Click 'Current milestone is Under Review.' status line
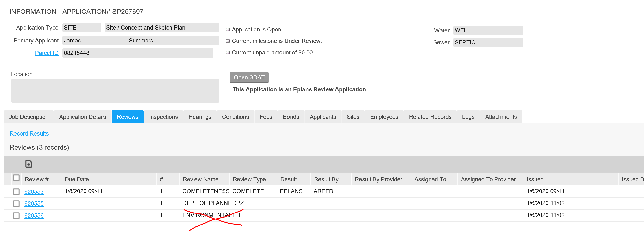The height and width of the screenshot is (237, 644). click(277, 41)
